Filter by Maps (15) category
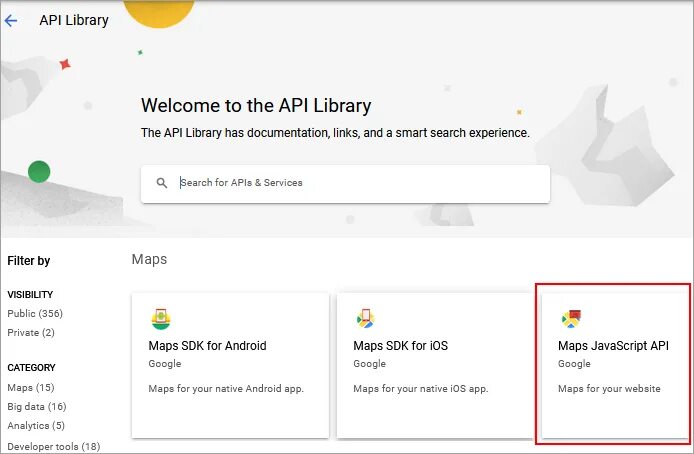This screenshot has height=454, width=694. (x=31, y=387)
